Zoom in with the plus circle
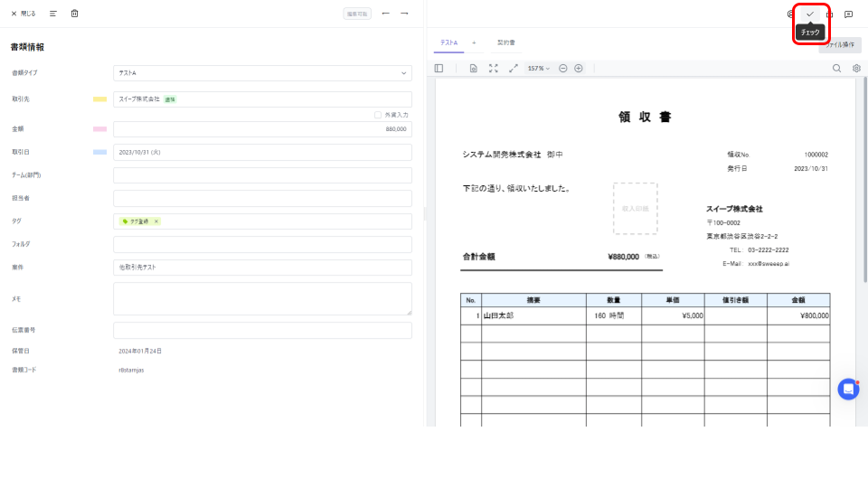 pos(579,69)
